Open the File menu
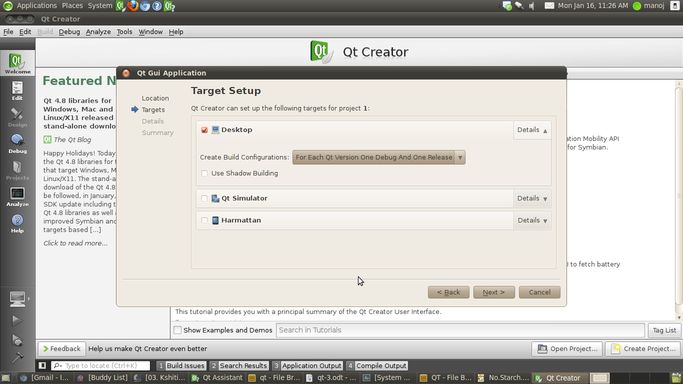 click(8, 32)
